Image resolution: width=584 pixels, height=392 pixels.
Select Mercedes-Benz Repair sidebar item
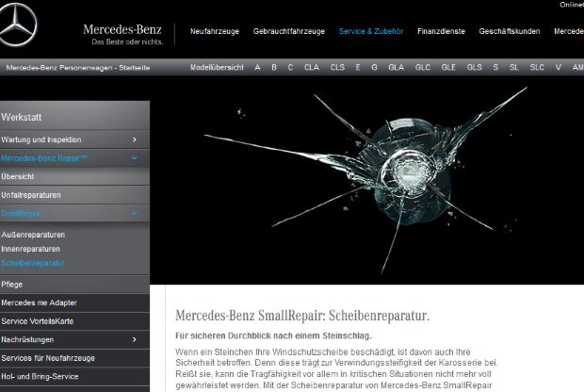click(x=74, y=158)
